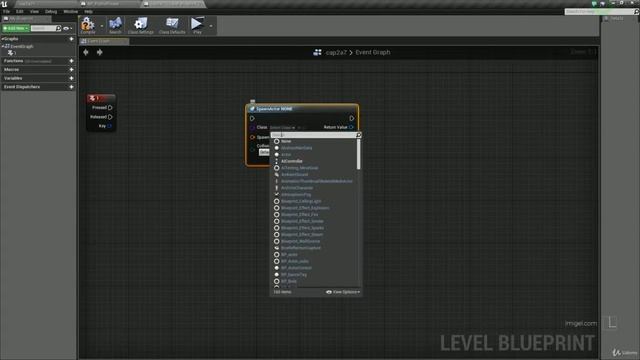Add a new graph with Graphs plus icon
This screenshot has height=360, width=640.
point(71,39)
